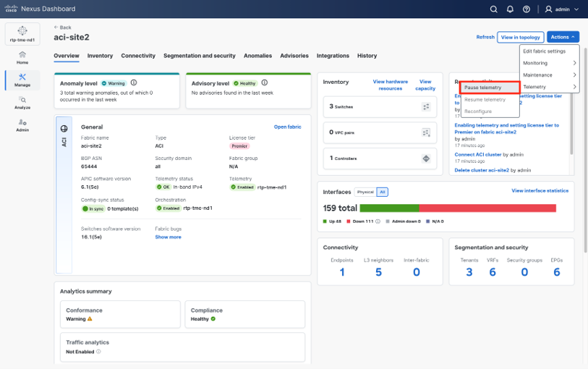Open the 3 Switches inventory card

[380, 107]
